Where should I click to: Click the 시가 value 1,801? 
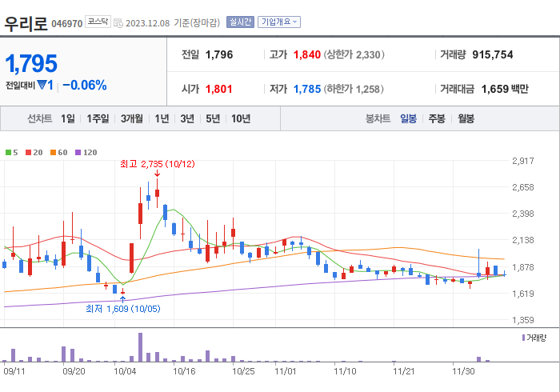point(219,89)
